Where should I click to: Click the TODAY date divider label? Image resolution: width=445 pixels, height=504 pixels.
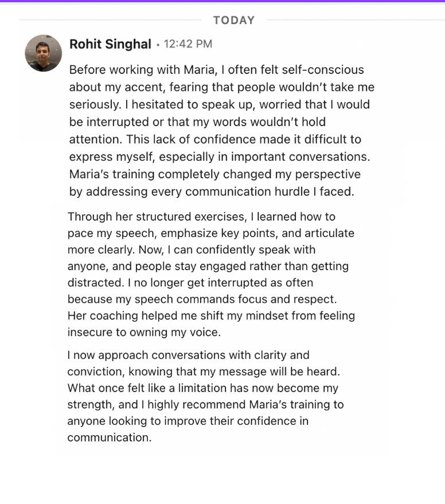(234, 20)
